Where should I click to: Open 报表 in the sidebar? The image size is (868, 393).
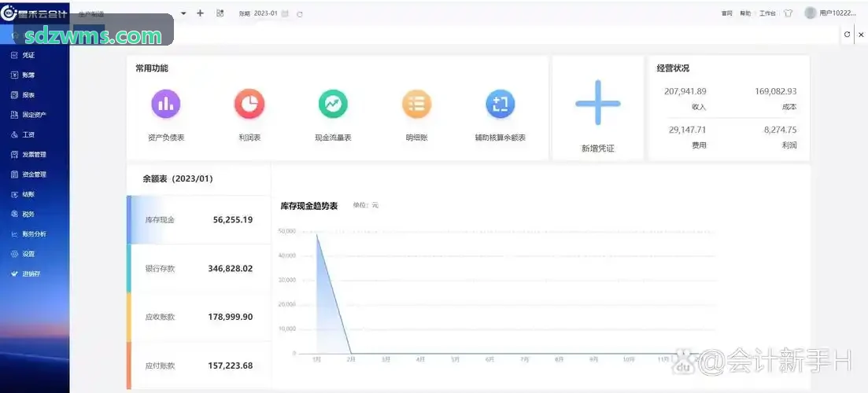point(35,95)
